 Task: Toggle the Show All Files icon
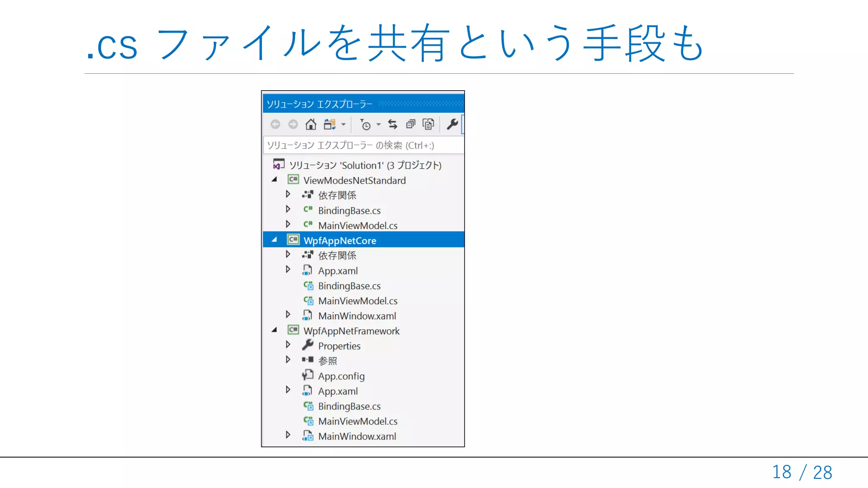pyautogui.click(x=428, y=124)
